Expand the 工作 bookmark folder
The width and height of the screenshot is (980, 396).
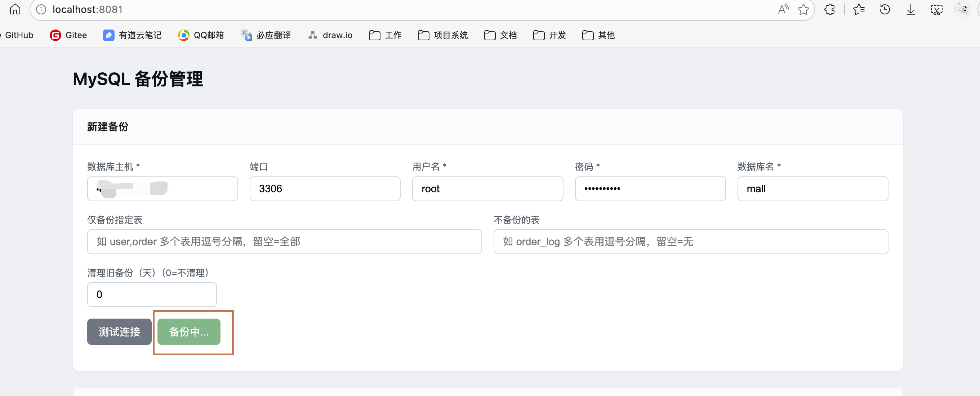point(385,35)
